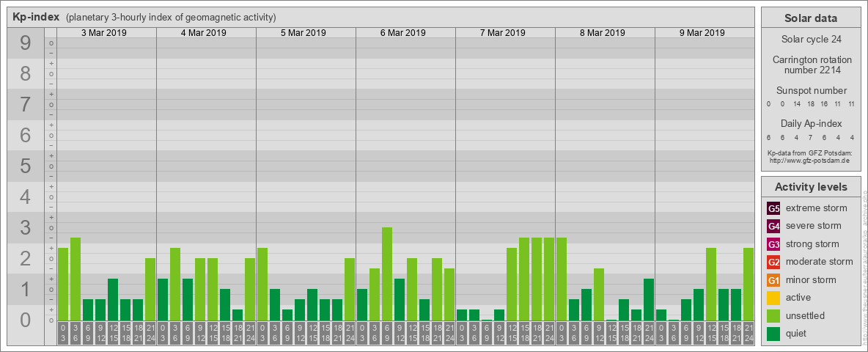The image size is (868, 352).
Task: Click the G1 minor storm legend icon
Action: [773, 279]
